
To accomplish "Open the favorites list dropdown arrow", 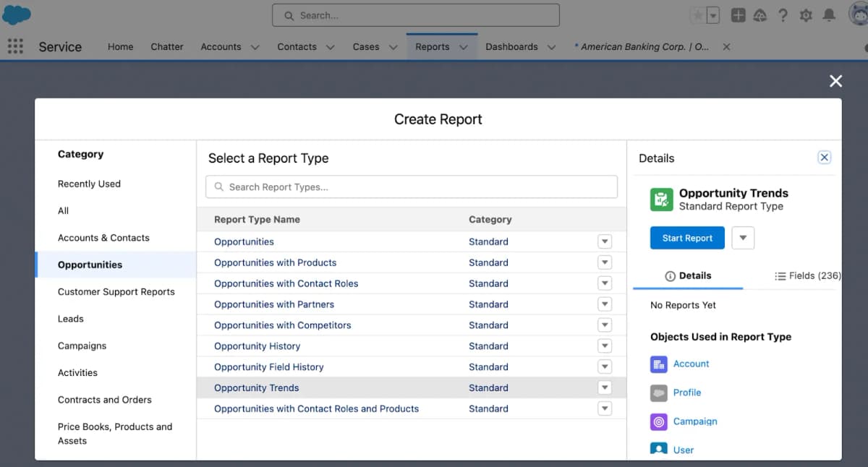I will click(x=713, y=15).
